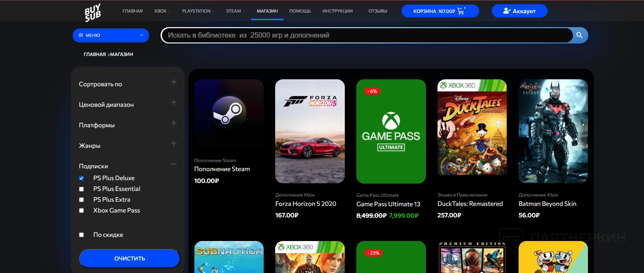Image resolution: width=644 pixels, height=273 pixels.
Task: Open the 'Пополнение Steam' product title
Action: tap(222, 169)
